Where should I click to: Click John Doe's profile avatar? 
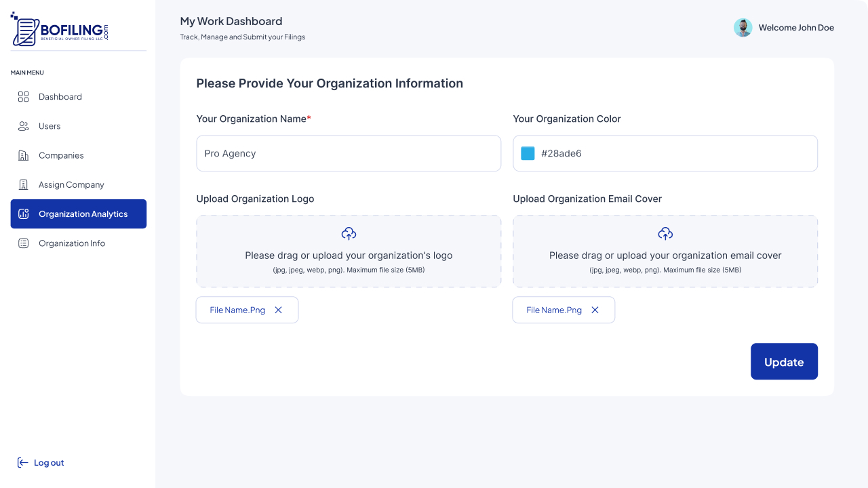743,28
